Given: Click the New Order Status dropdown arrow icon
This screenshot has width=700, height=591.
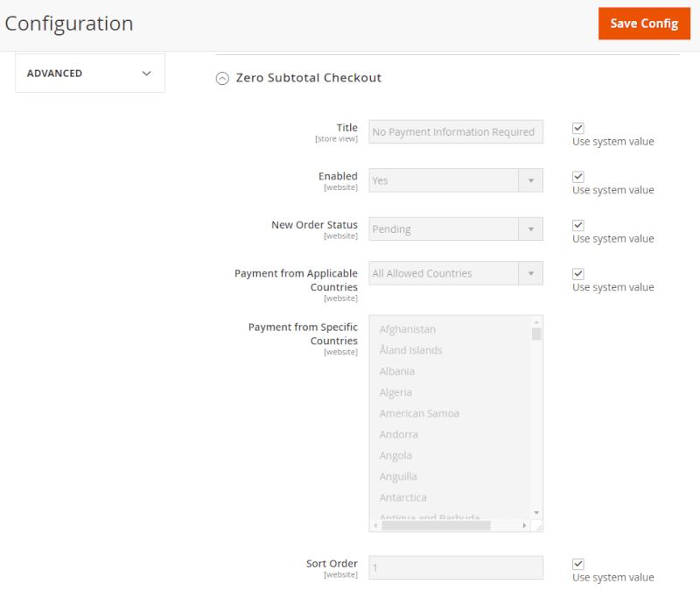Looking at the screenshot, I should coord(532,229).
